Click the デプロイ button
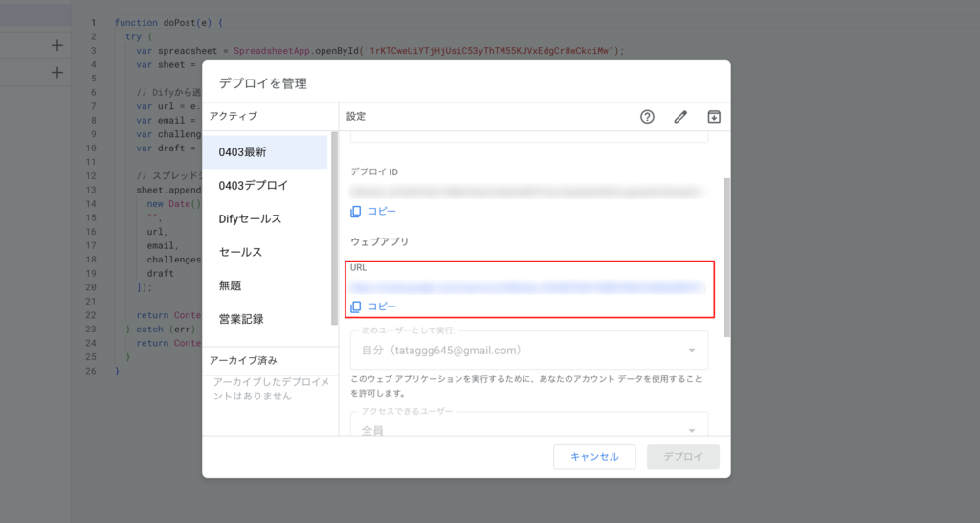 683,457
